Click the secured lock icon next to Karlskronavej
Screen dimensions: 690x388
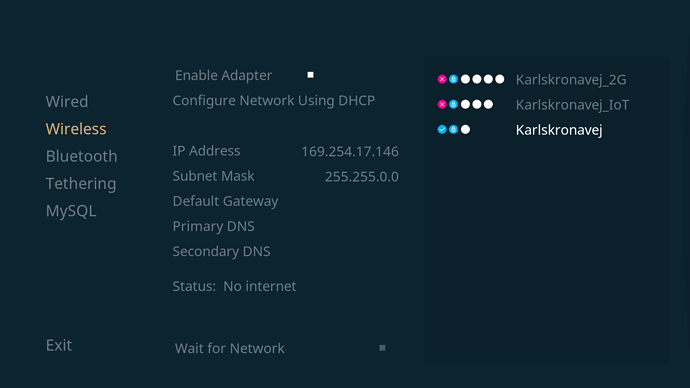click(x=453, y=129)
